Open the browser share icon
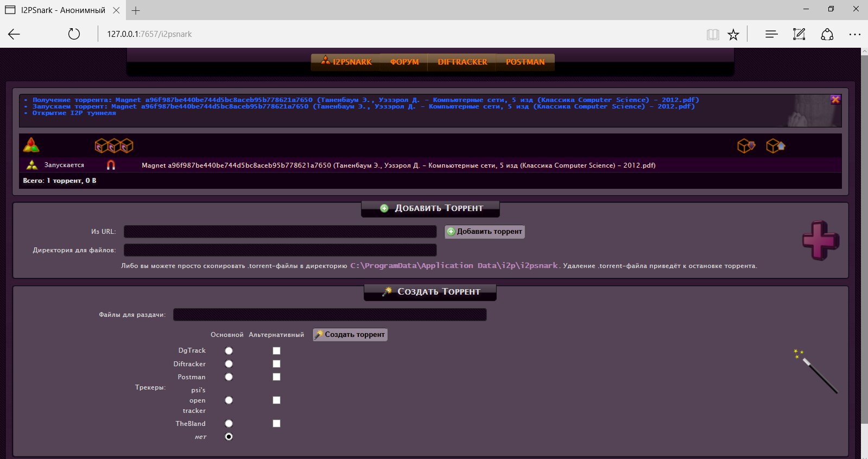 tap(827, 34)
